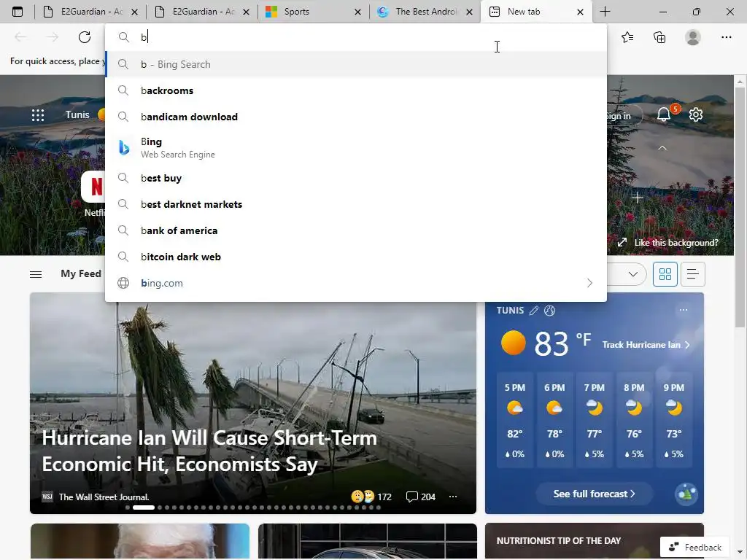
Task: Open page settings gear icon
Action: (x=696, y=114)
